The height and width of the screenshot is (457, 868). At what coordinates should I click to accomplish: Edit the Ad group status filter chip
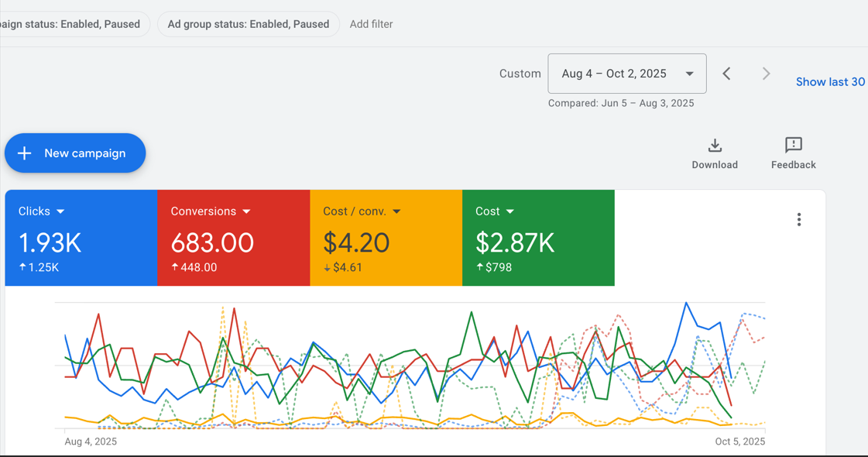(248, 24)
